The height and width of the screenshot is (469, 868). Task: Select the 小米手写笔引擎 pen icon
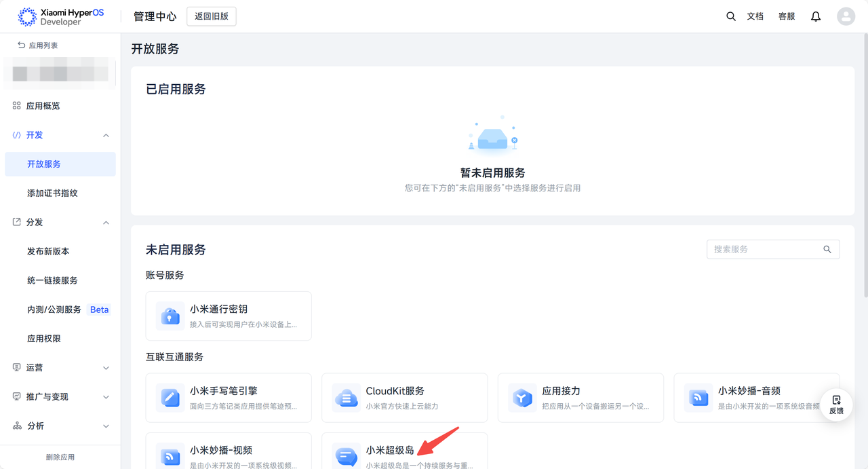pyautogui.click(x=170, y=398)
